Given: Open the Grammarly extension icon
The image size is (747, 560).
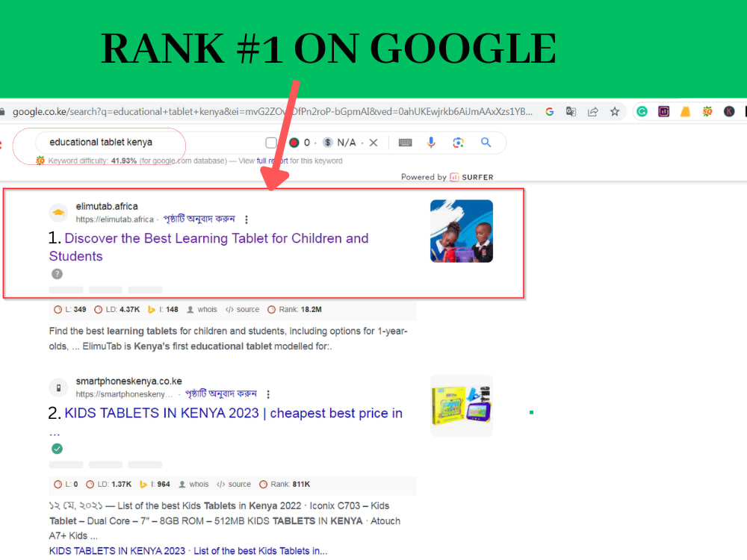Looking at the screenshot, I should (642, 112).
